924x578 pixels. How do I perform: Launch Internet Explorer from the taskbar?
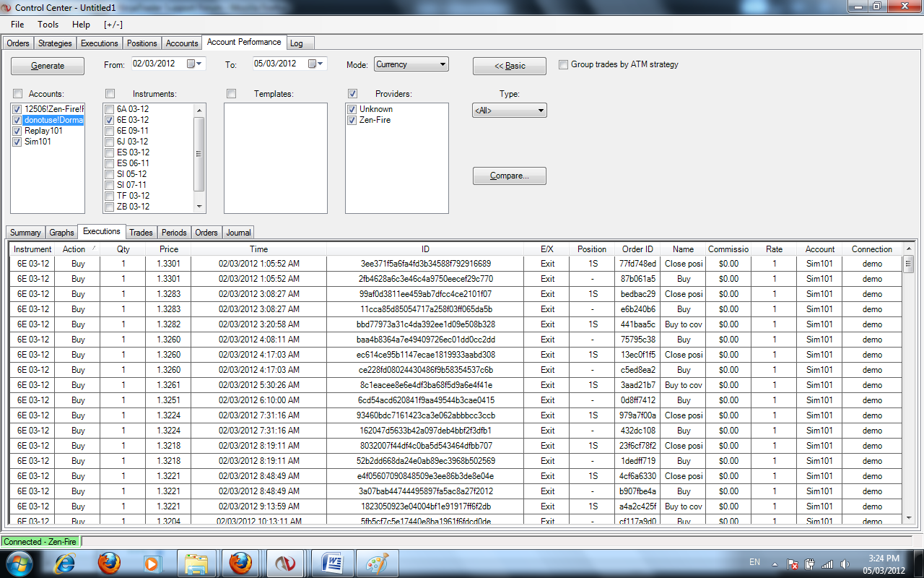tap(65, 563)
